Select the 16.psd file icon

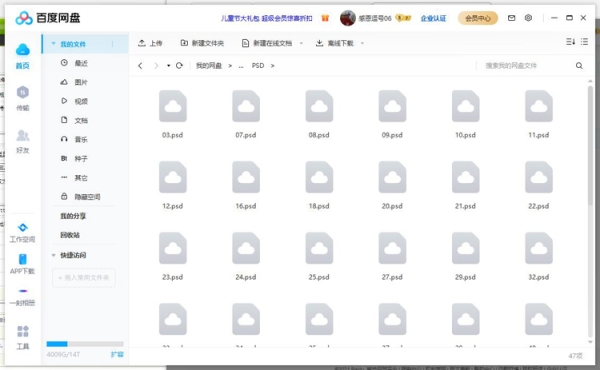(246, 177)
